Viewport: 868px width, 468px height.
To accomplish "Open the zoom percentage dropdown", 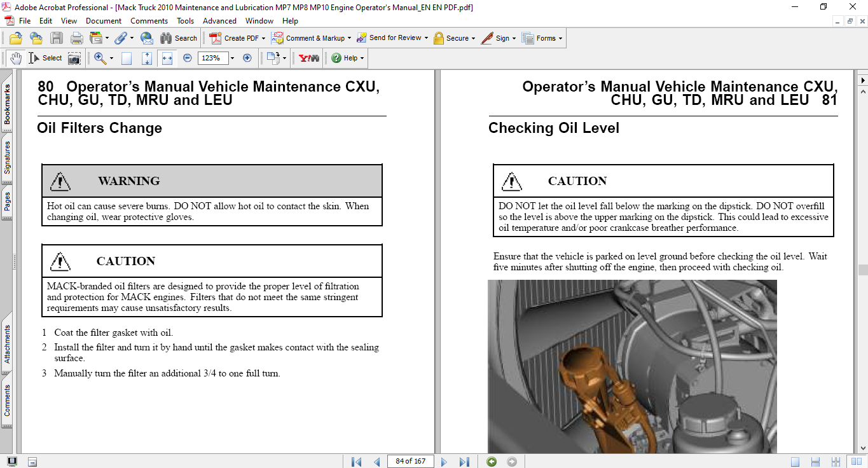I will coord(232,58).
